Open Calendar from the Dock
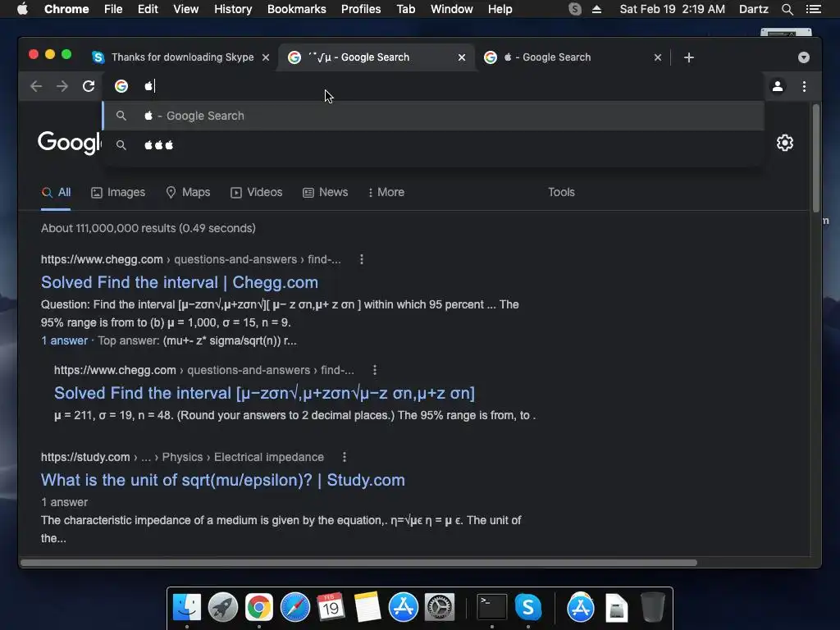The image size is (840, 630). 331,607
